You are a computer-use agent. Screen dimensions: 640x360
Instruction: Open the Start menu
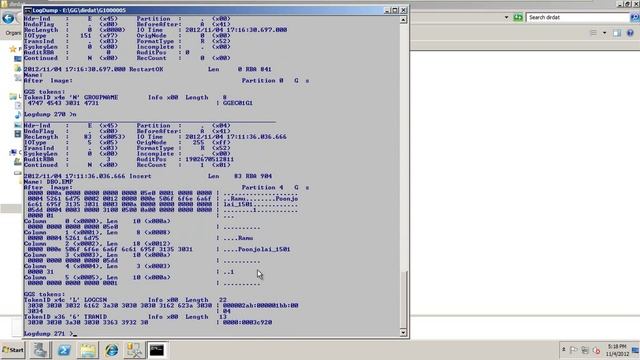13,350
